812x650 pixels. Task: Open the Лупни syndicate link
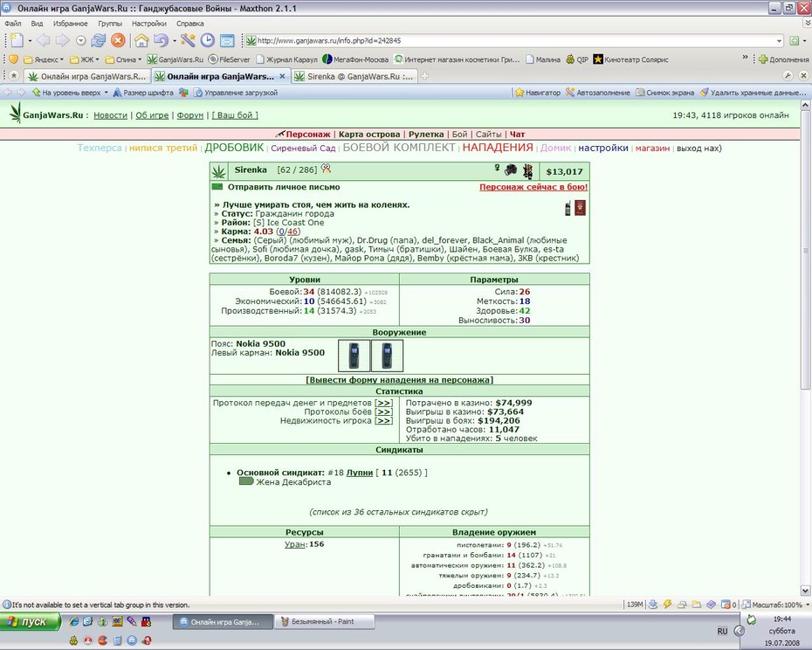click(360, 473)
